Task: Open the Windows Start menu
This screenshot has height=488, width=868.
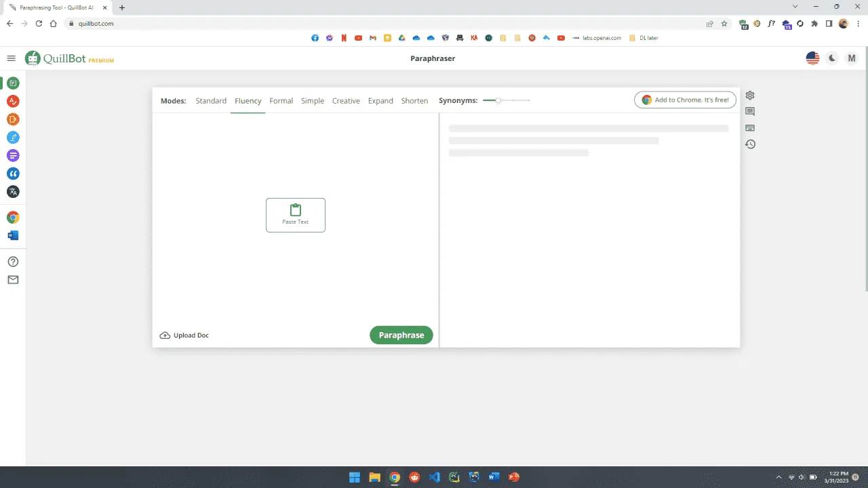Action: coord(355,477)
